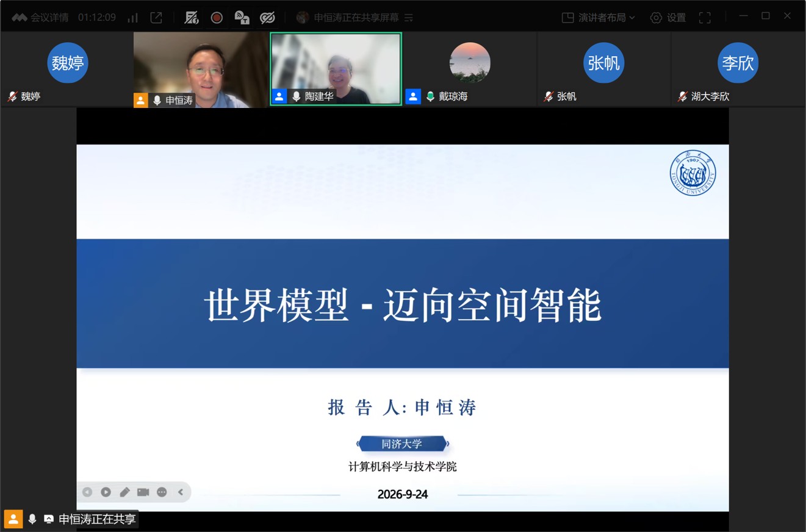Click 戴琼海 participant tile
The image size is (806, 532).
pyautogui.click(x=470, y=69)
